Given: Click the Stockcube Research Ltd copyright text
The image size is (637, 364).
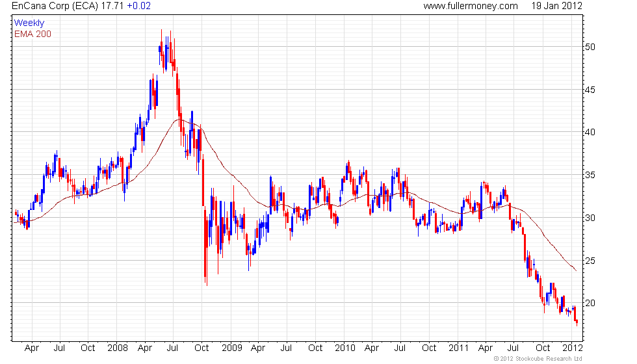Looking at the screenshot, I should 538,359.
